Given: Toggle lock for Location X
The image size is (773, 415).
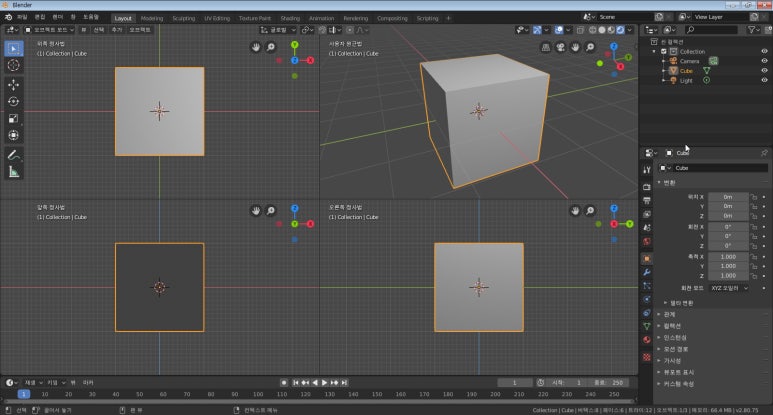Looking at the screenshot, I should click(754, 197).
